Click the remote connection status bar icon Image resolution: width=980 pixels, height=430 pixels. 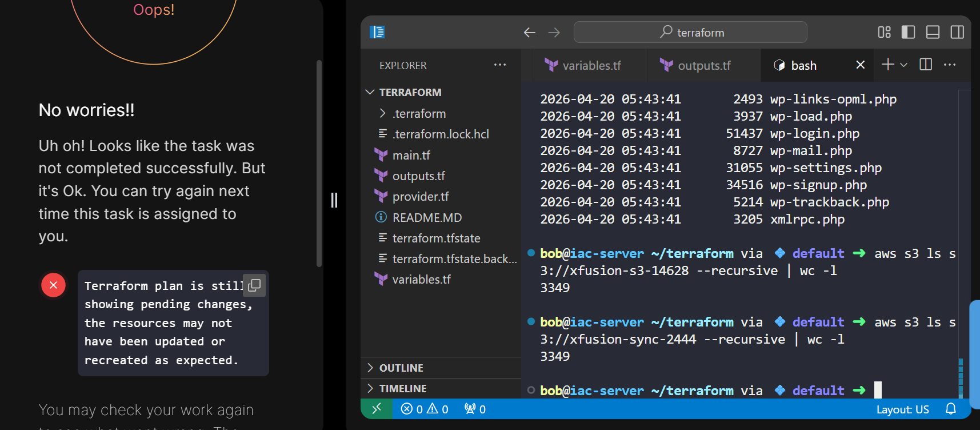(377, 409)
